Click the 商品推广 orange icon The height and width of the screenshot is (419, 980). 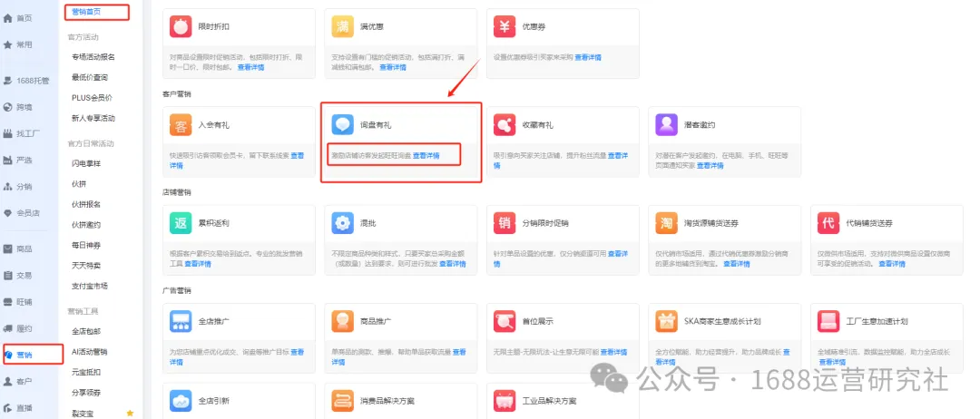pyautogui.click(x=342, y=321)
